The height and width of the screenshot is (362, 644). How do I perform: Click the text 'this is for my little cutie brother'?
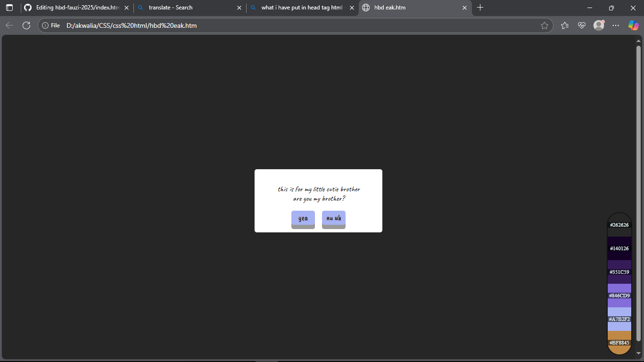[x=319, y=189]
